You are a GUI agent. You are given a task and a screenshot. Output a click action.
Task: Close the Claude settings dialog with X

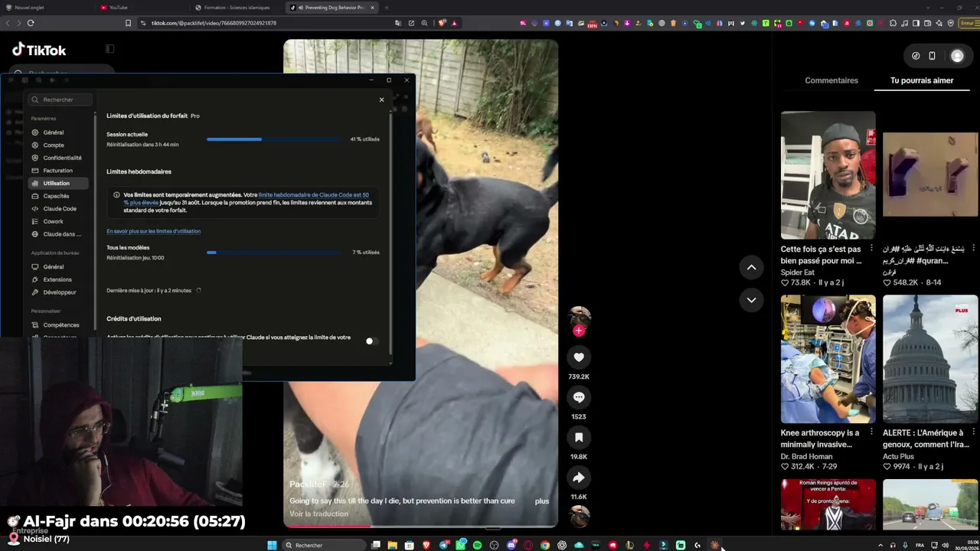tap(381, 99)
